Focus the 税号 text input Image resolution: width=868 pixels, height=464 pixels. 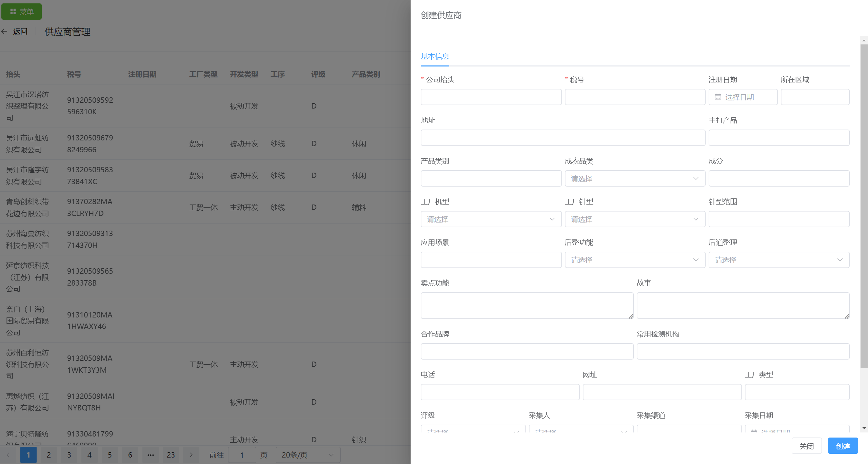[635, 97]
